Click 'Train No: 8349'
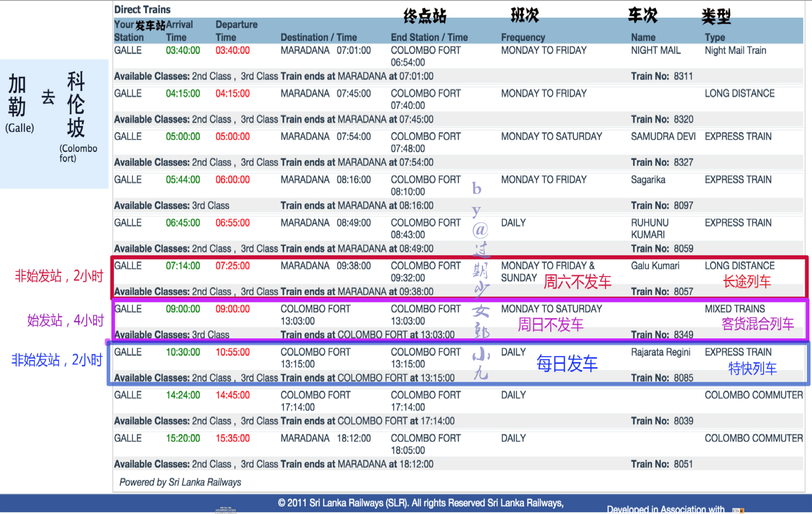812x514 pixels. 662,335
